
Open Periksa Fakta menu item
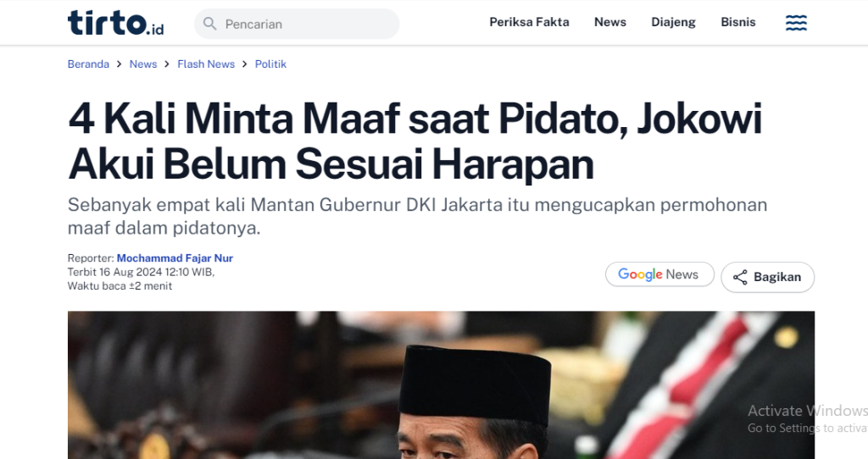coord(529,22)
